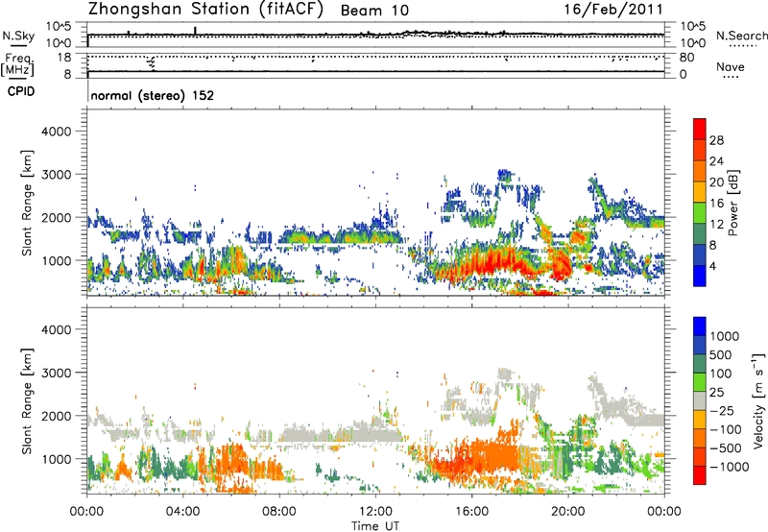Select the '-500' velocity colorbar label

point(727,447)
